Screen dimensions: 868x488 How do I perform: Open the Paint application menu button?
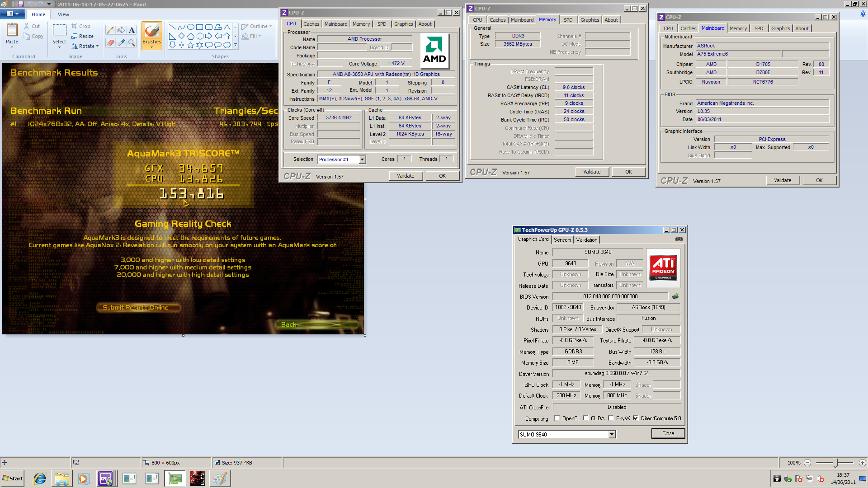pos(13,14)
